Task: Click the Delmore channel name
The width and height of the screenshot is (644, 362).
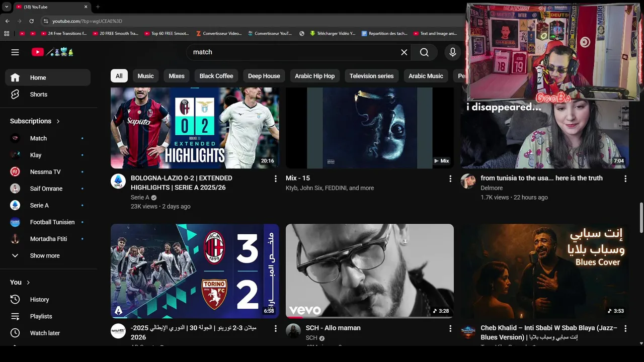Action: pyautogui.click(x=492, y=188)
